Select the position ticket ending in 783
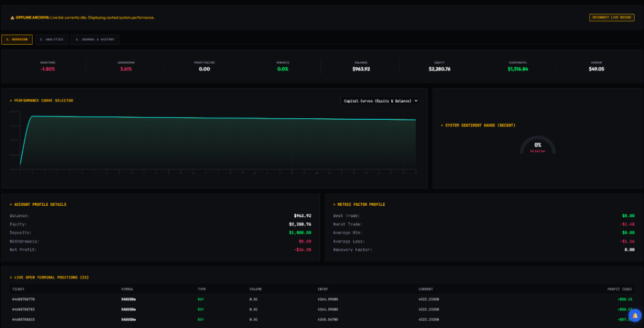This screenshot has height=328, width=644. click(23, 310)
